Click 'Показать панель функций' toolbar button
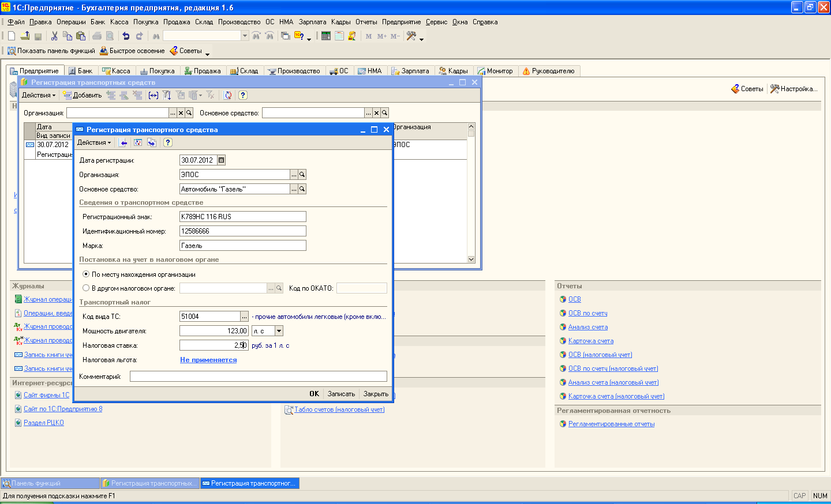The width and height of the screenshot is (831, 504). (x=51, y=51)
